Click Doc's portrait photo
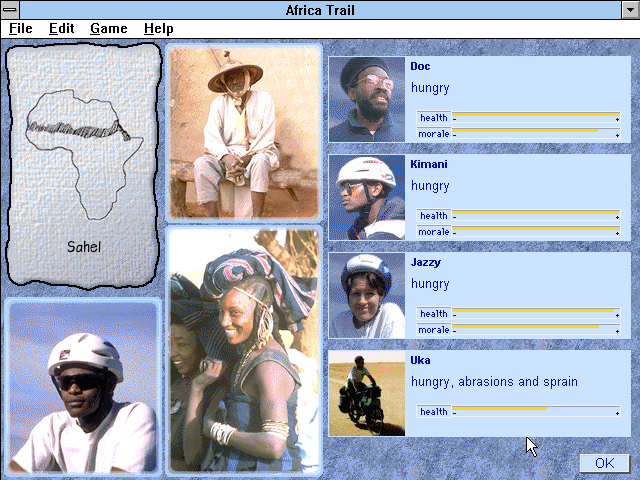The image size is (640, 480). click(367, 99)
